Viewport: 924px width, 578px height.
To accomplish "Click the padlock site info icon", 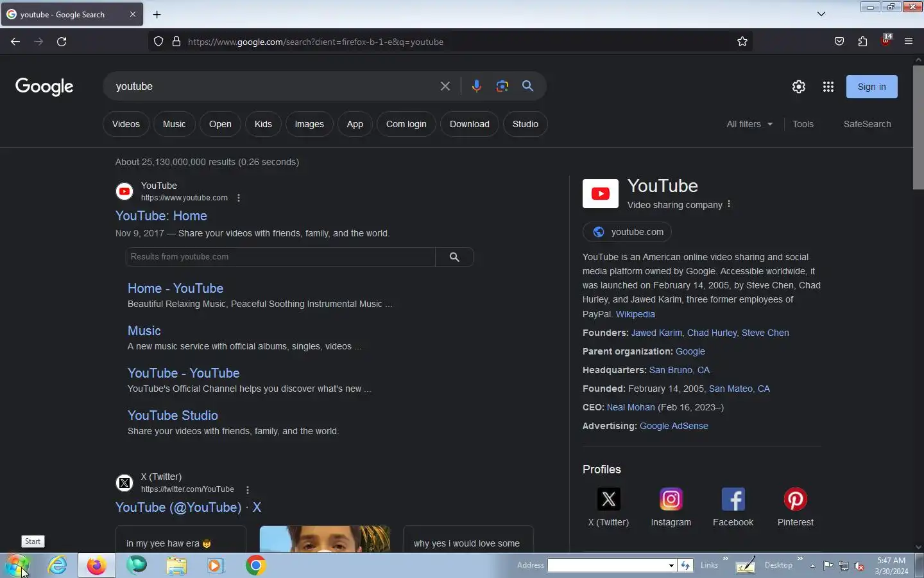I will (176, 42).
